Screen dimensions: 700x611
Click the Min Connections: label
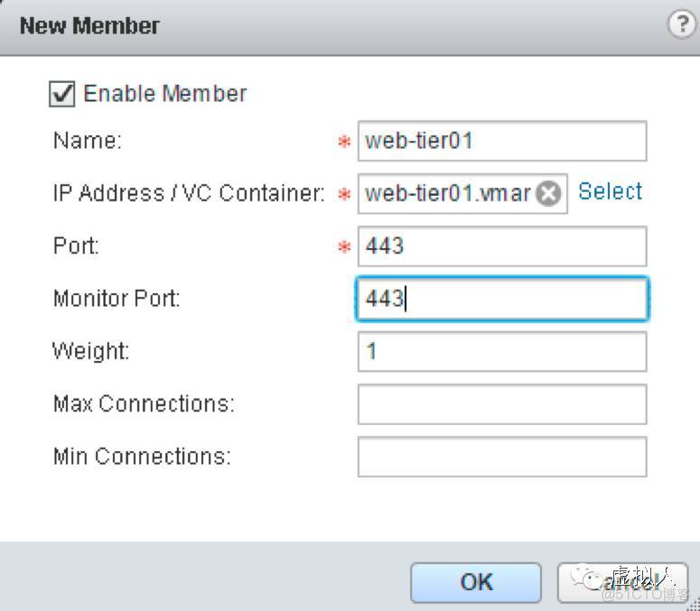point(142,457)
